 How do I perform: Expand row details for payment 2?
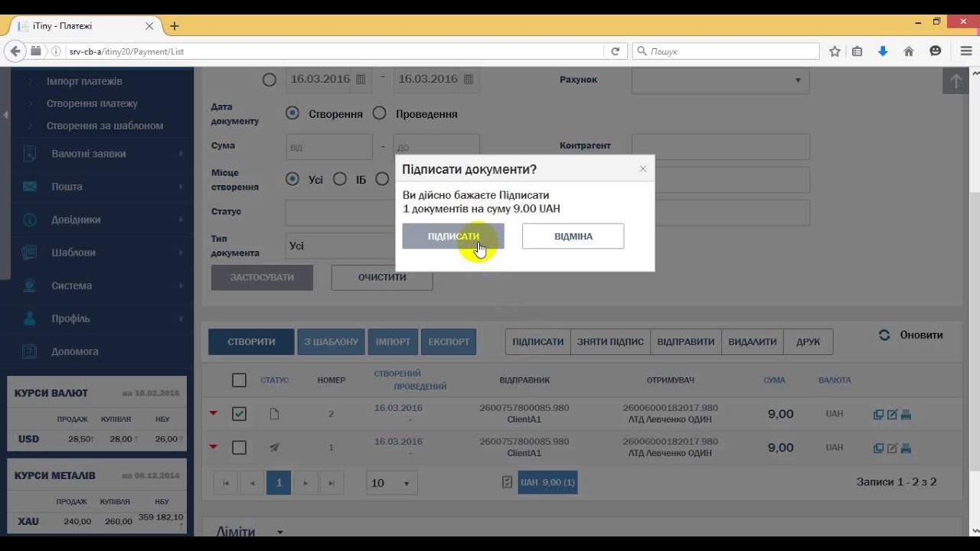pos(214,413)
